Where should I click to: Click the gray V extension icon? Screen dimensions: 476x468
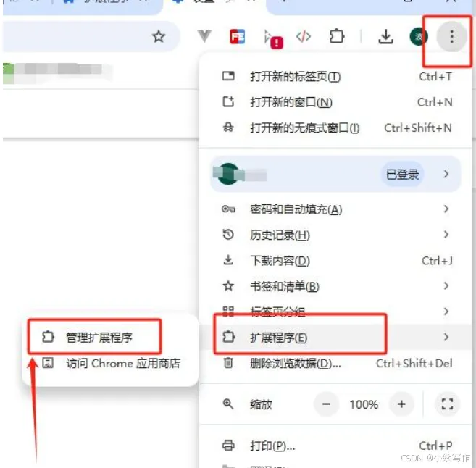coord(204,36)
